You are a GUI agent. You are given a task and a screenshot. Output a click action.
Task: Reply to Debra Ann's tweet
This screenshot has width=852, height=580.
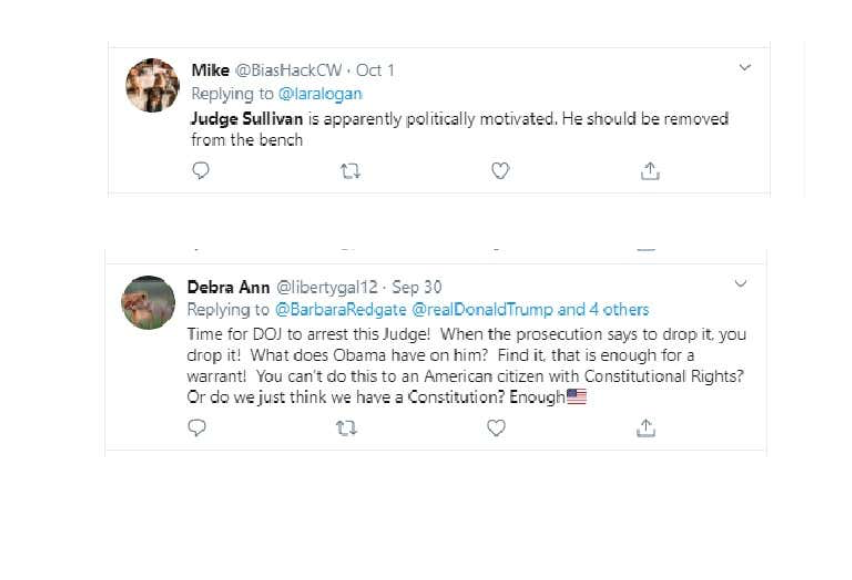[197, 428]
